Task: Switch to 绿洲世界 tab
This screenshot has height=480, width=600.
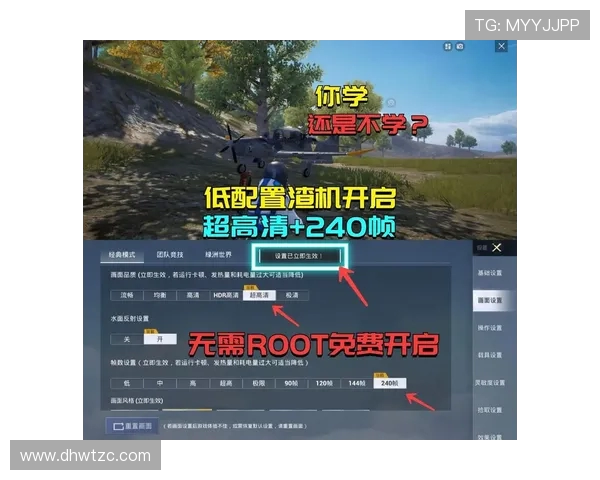Action: [x=218, y=255]
